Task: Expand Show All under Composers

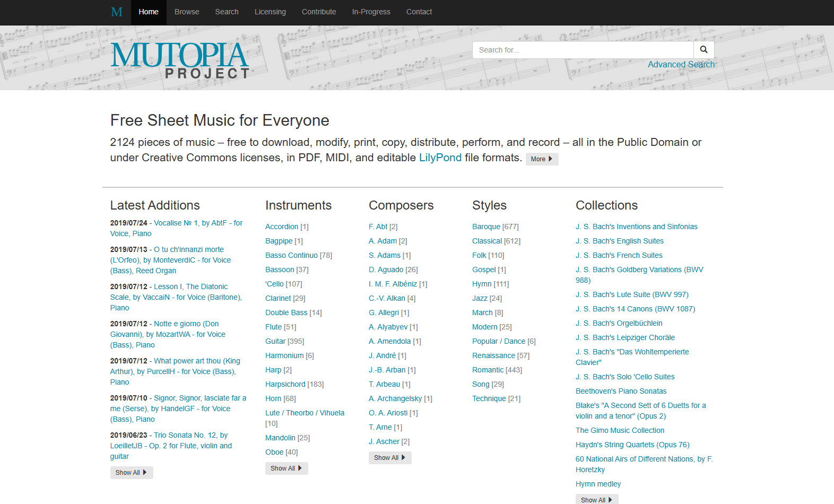Action: coord(390,458)
